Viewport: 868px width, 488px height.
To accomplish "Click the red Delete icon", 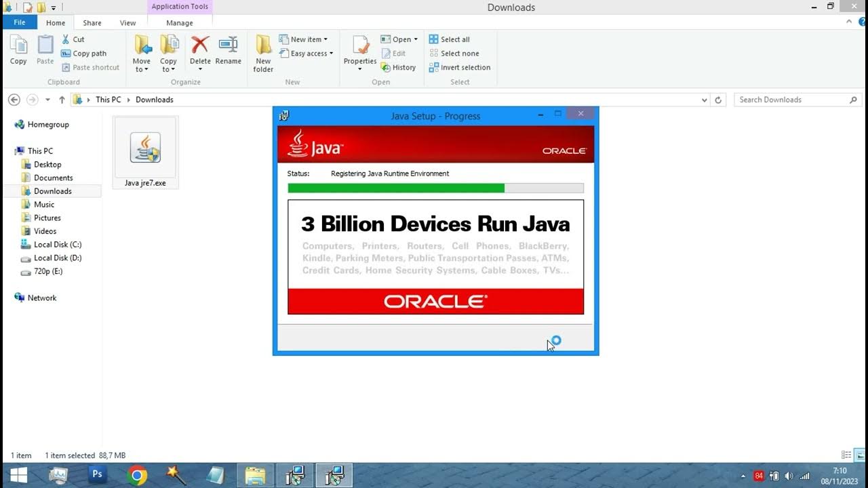I will coord(200,45).
